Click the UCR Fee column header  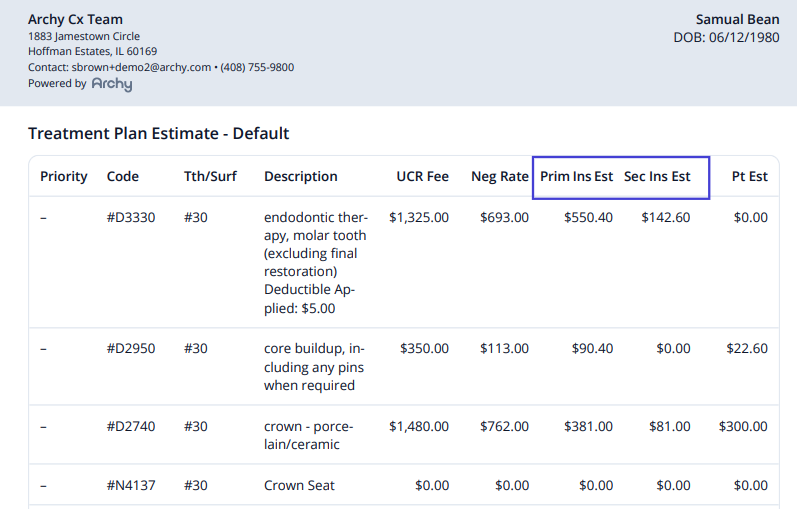422,176
